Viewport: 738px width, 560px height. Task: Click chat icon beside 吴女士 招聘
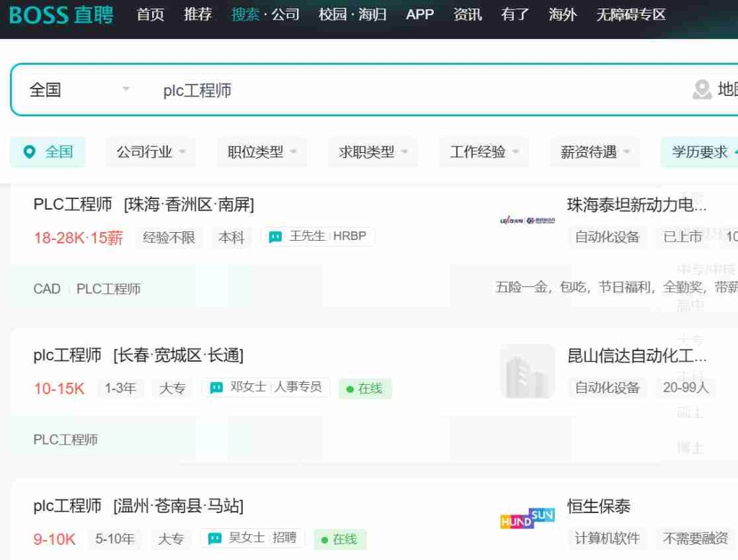coord(215,538)
